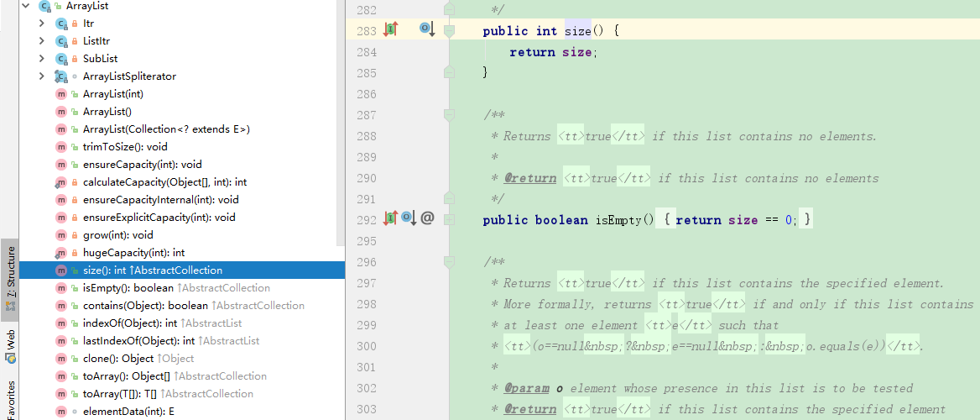The width and height of the screenshot is (980, 420).
Task: Click method icon beside clone()
Action: [x=60, y=359]
